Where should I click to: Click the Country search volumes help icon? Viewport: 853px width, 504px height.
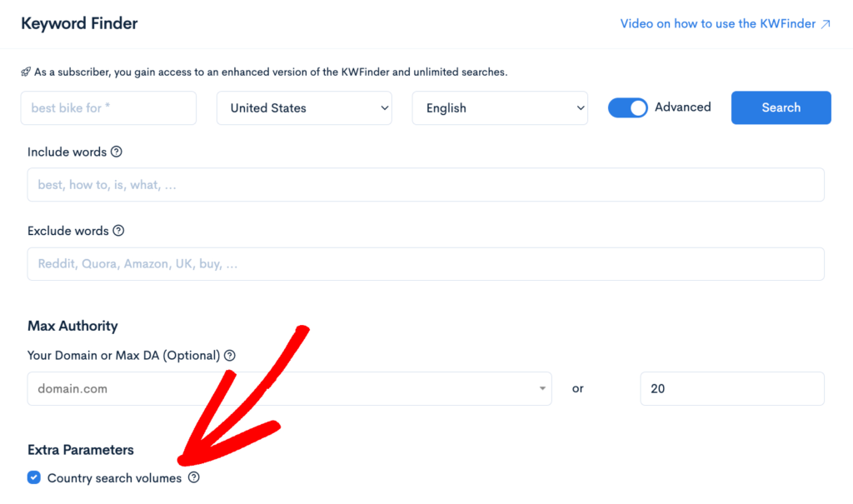click(194, 477)
